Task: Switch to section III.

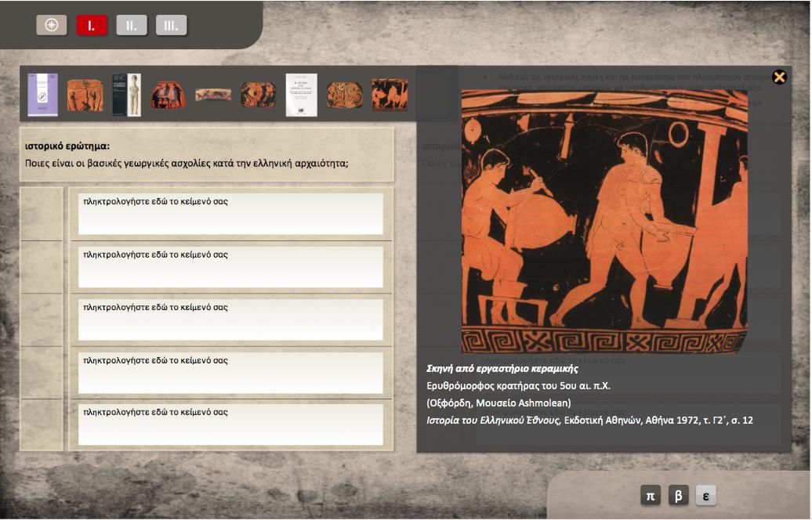Action: click(172, 25)
